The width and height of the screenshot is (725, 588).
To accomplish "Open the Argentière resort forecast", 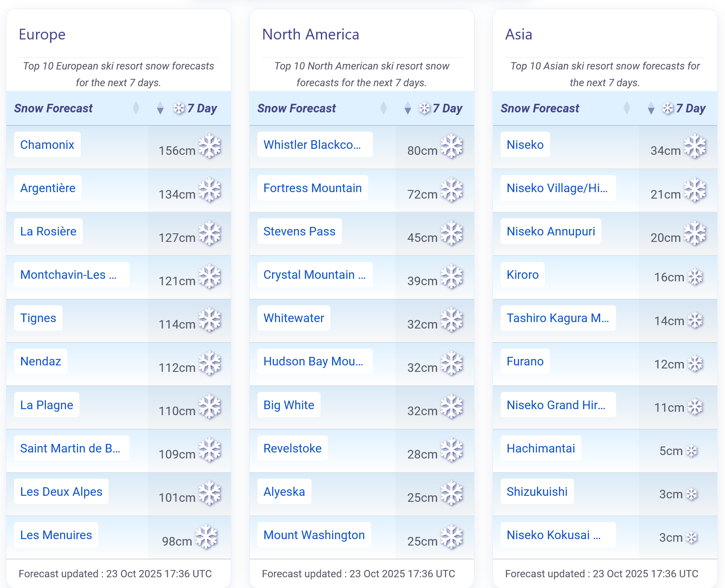I will click(48, 188).
